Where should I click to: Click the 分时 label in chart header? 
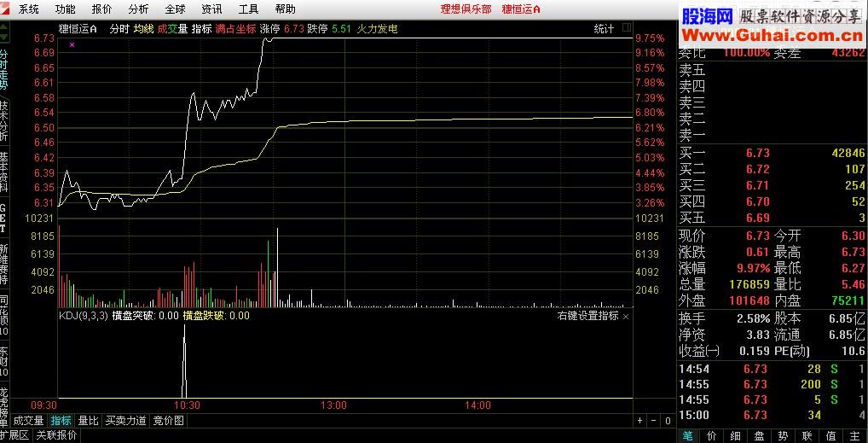(119, 29)
